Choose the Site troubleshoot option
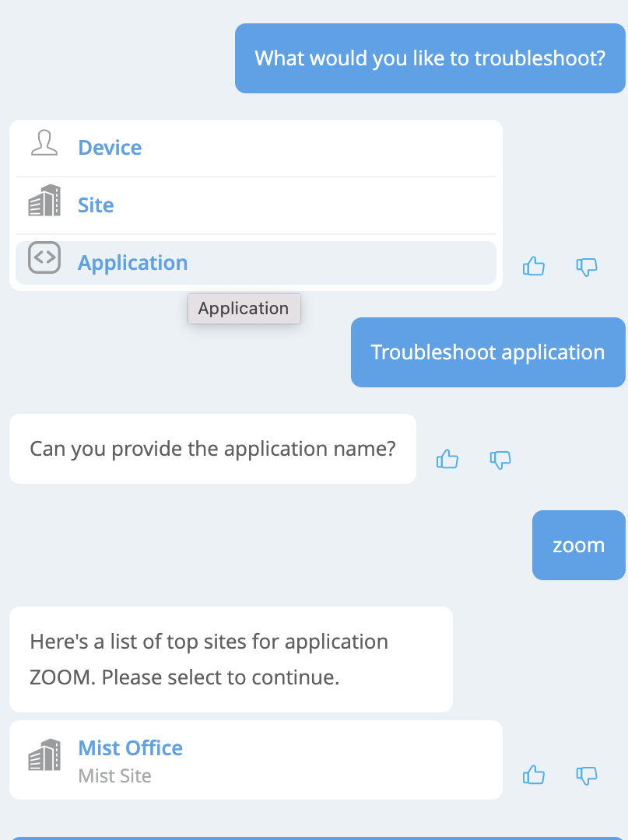 (96, 205)
